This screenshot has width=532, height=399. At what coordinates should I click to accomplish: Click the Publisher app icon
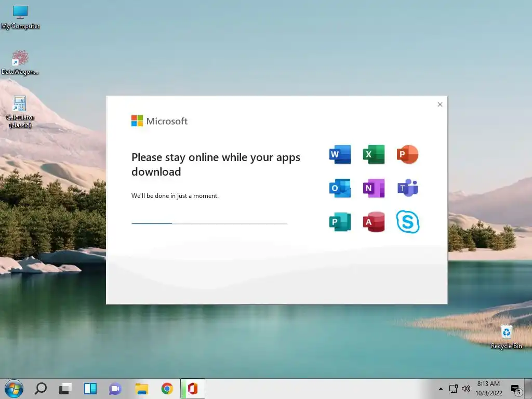pos(340,222)
